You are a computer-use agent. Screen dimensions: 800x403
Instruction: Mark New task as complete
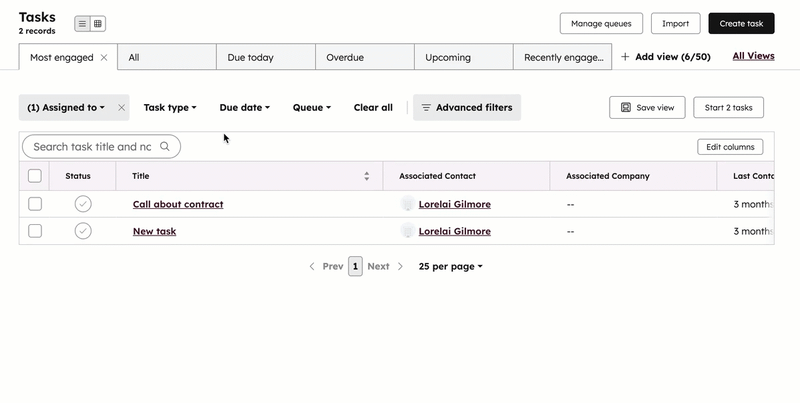coord(83,231)
